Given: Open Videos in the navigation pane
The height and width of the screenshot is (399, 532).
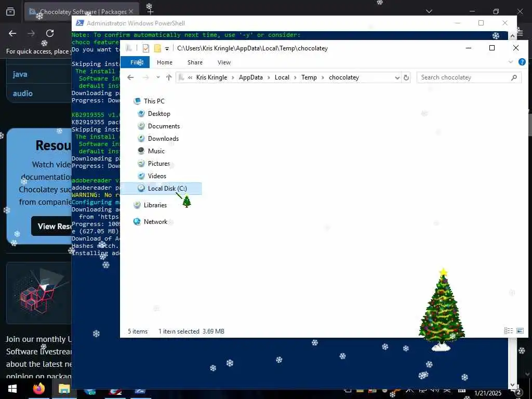Looking at the screenshot, I should pos(157,176).
